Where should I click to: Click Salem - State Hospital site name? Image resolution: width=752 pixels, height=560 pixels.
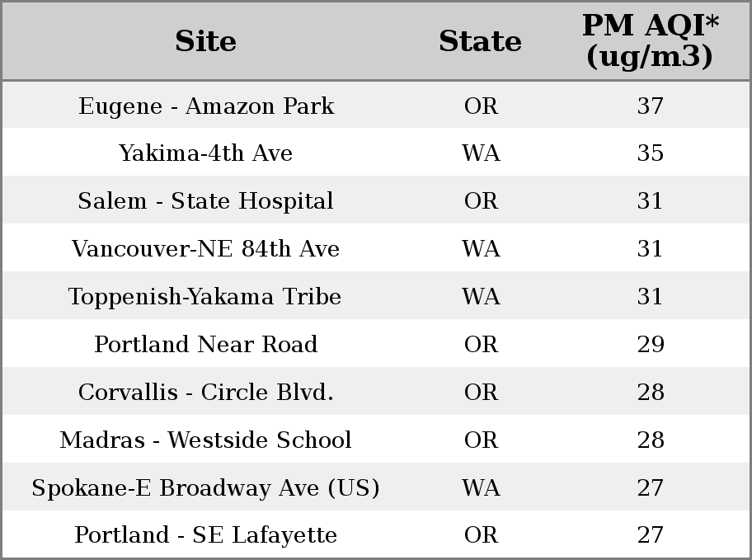point(206,201)
